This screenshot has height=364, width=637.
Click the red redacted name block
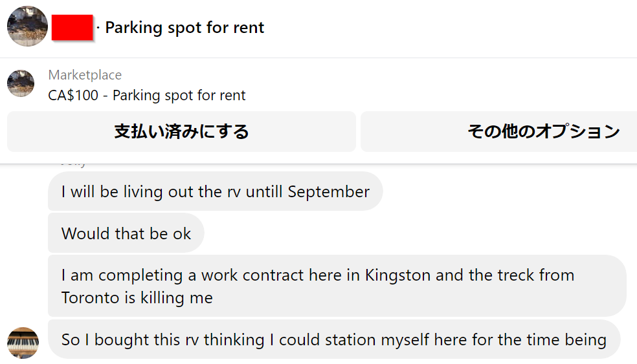[73, 28]
